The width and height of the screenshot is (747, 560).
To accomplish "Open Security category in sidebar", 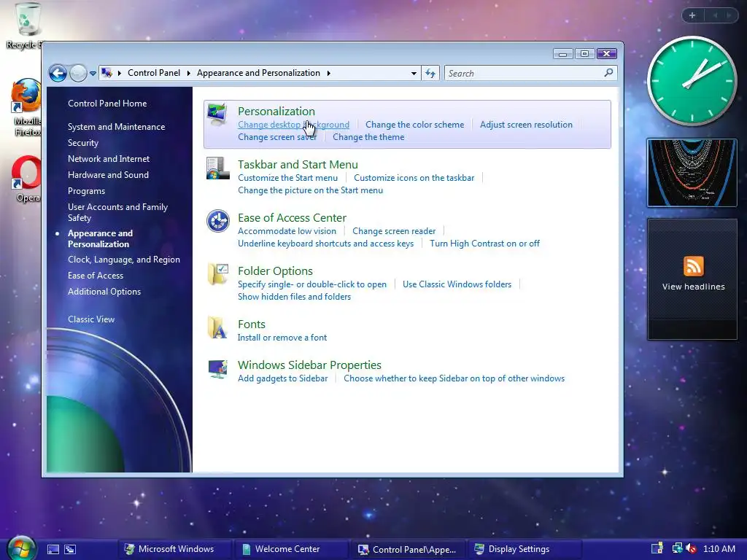I will pos(83,143).
